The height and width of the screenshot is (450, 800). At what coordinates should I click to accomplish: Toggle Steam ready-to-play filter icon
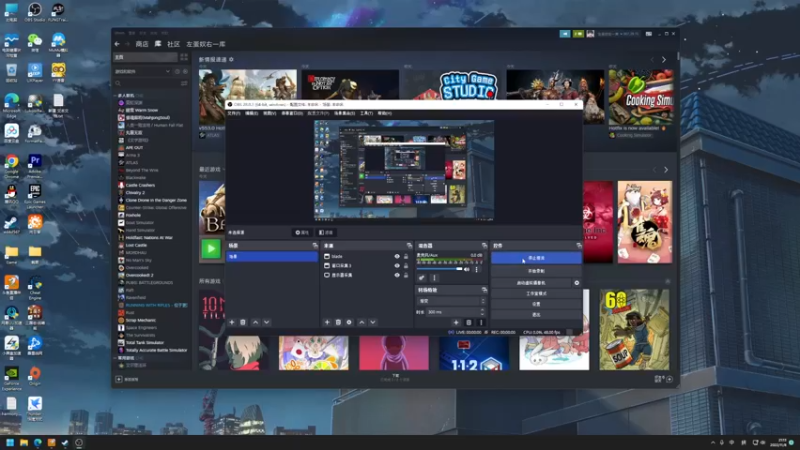[x=185, y=71]
